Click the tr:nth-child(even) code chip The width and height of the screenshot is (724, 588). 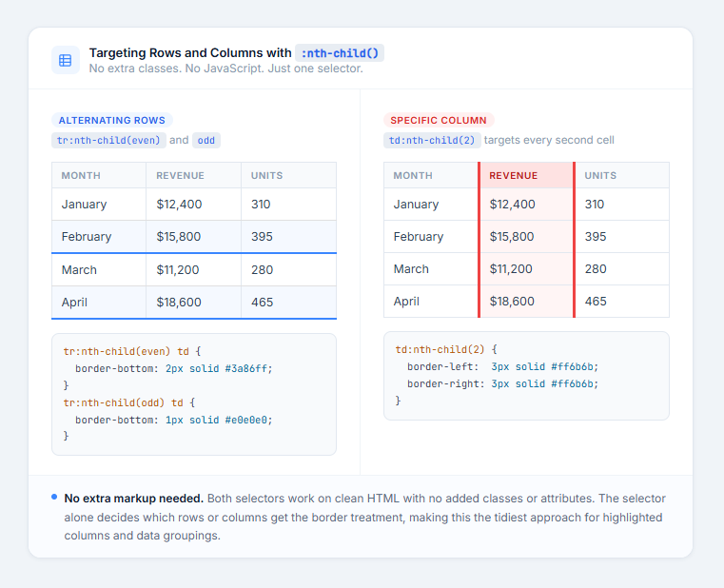click(108, 140)
